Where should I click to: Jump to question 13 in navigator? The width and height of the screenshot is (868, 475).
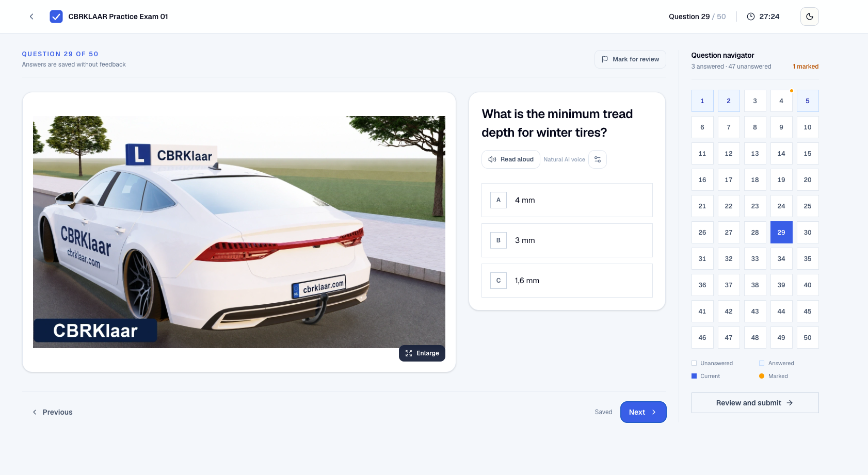755,154
